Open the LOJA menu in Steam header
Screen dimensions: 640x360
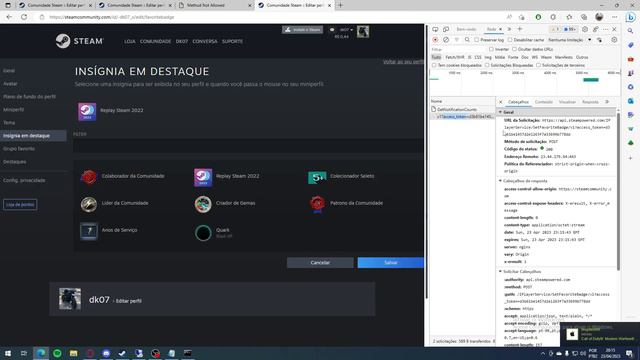click(x=130, y=41)
